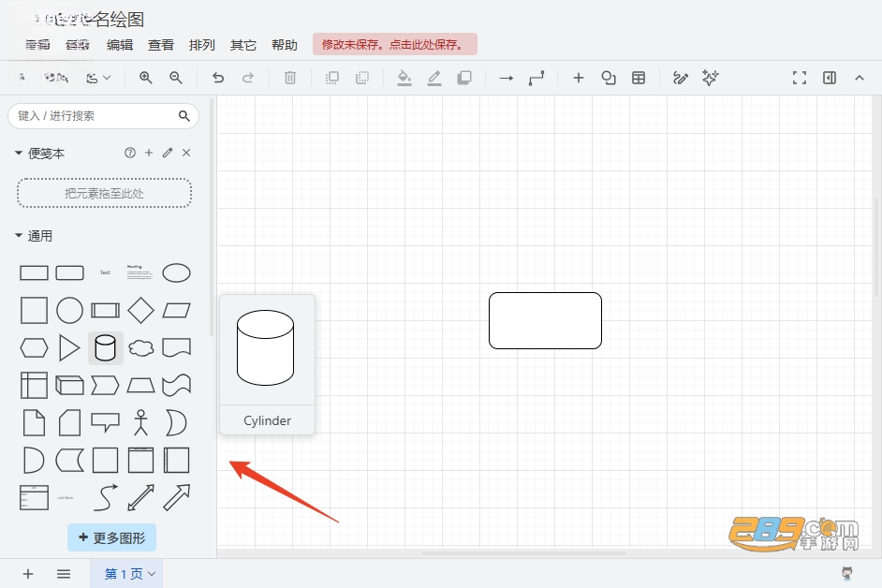Screen dimensions: 882x588
Task: Select the S-curve connector shape
Action: coord(105,497)
